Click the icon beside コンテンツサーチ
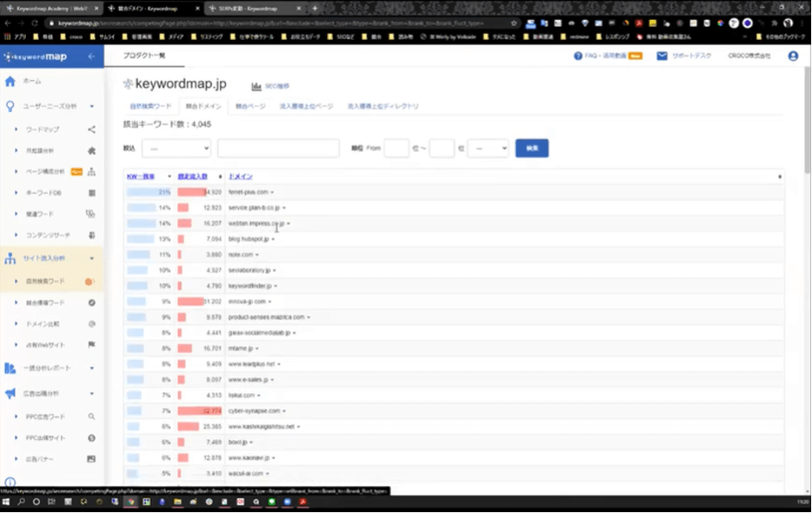This screenshot has width=812, height=513. (91, 235)
